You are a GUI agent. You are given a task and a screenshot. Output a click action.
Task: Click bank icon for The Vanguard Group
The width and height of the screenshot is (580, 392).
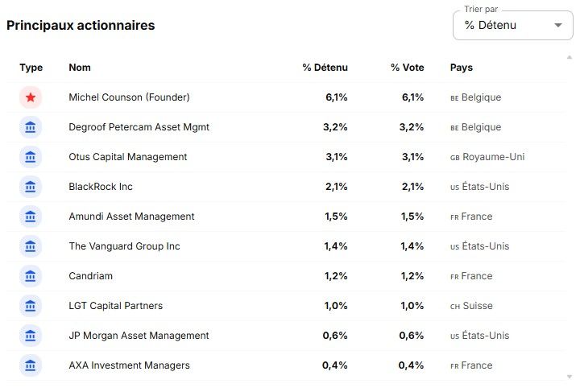pos(31,246)
